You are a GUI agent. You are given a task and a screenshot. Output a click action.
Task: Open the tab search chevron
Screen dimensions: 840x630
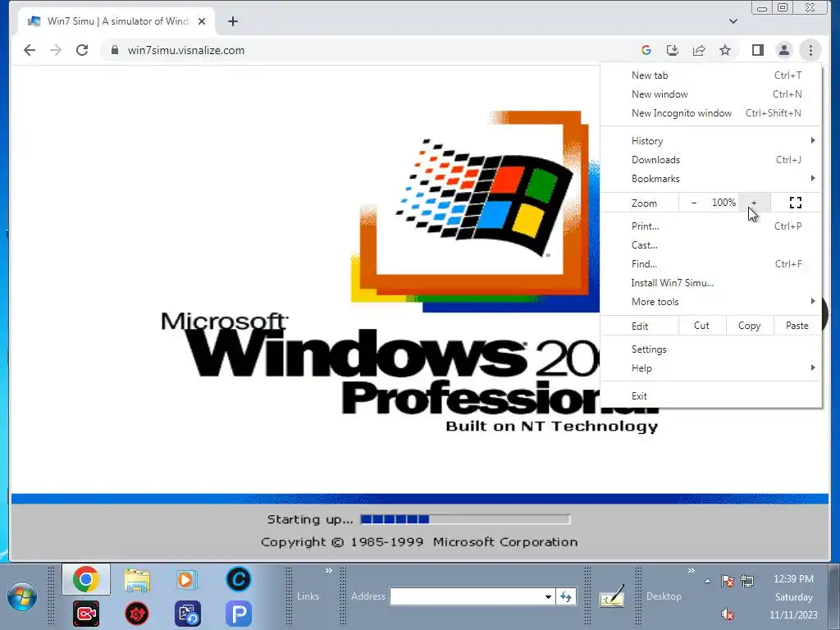click(x=733, y=21)
